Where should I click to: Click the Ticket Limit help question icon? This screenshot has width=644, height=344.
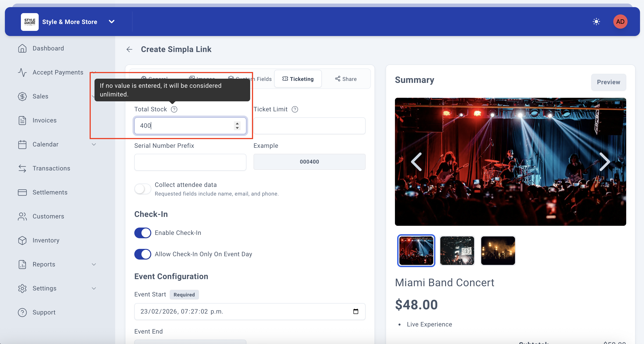tap(295, 109)
